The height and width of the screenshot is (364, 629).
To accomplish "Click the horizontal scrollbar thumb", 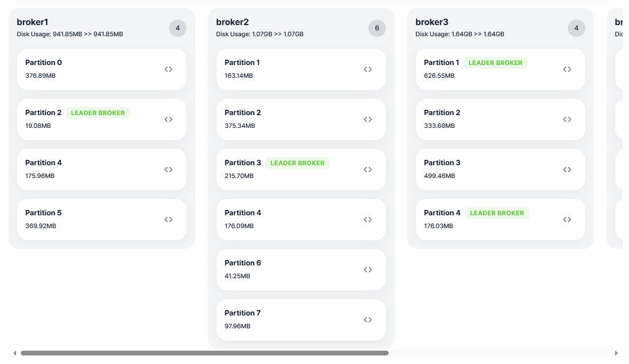I will pyautogui.click(x=205, y=353).
